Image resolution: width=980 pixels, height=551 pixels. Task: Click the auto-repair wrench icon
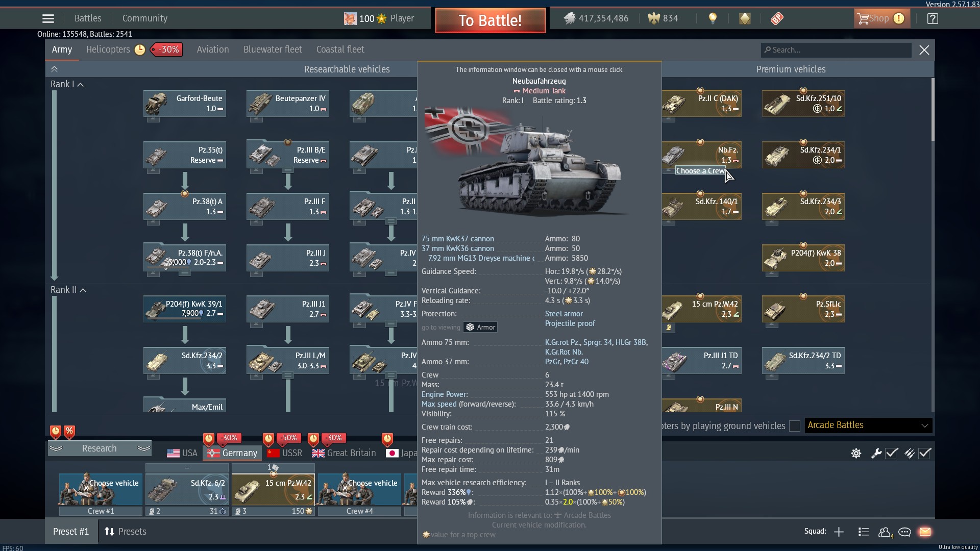coord(876,453)
